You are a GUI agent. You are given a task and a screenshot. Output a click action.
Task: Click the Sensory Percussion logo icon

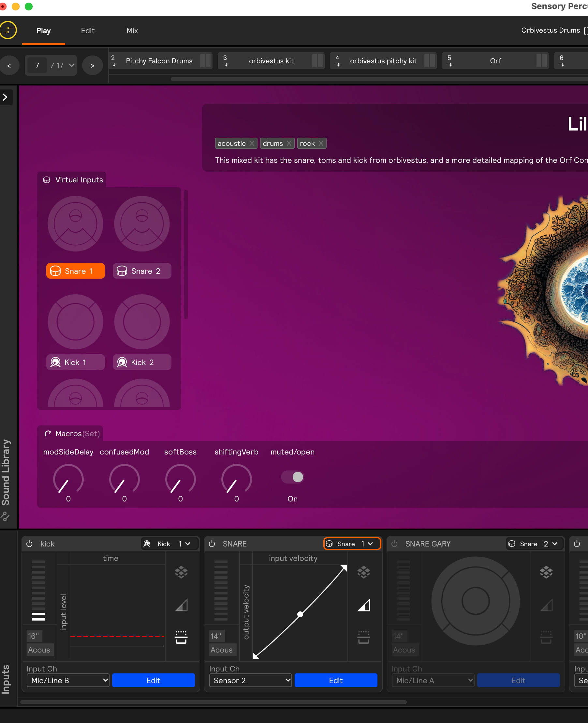pos(7,30)
